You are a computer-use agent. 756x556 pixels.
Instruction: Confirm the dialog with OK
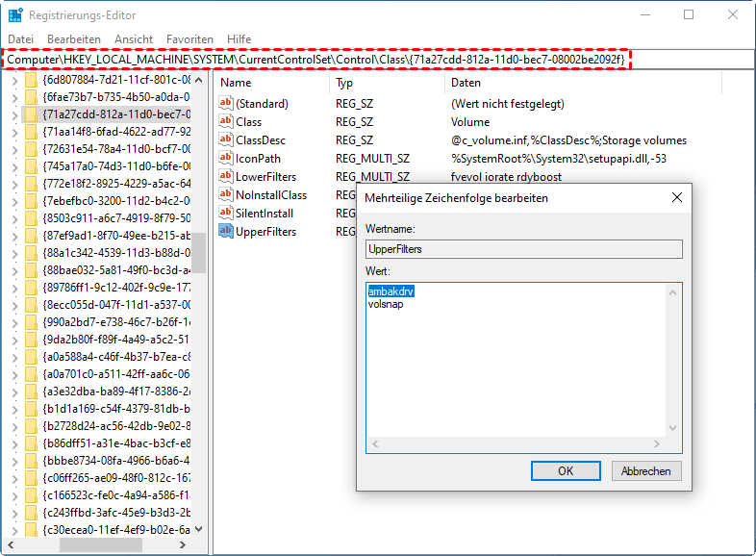tap(566, 470)
